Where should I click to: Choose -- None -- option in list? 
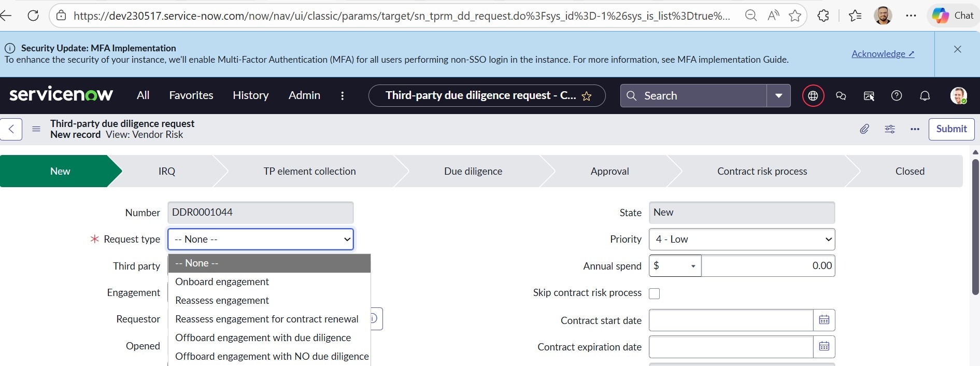point(269,263)
